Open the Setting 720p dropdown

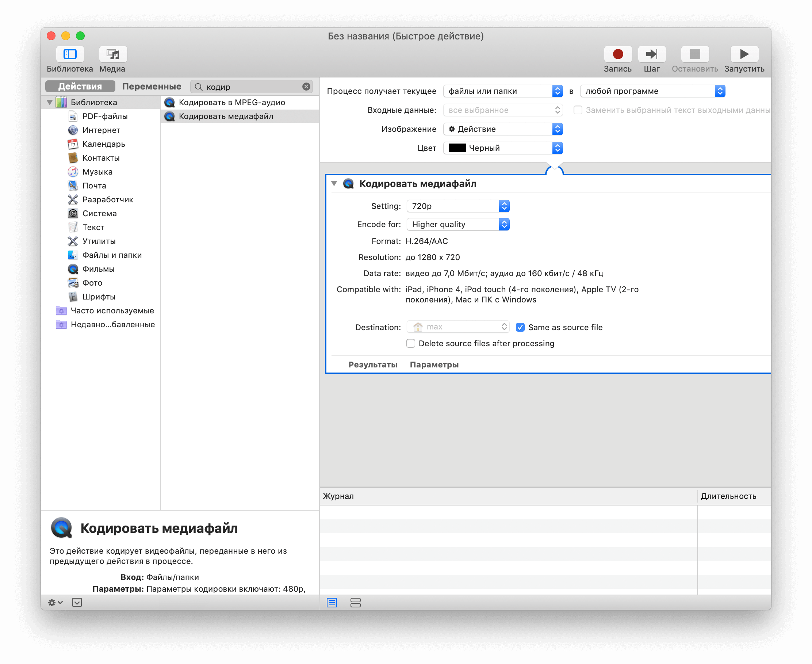pyautogui.click(x=457, y=206)
